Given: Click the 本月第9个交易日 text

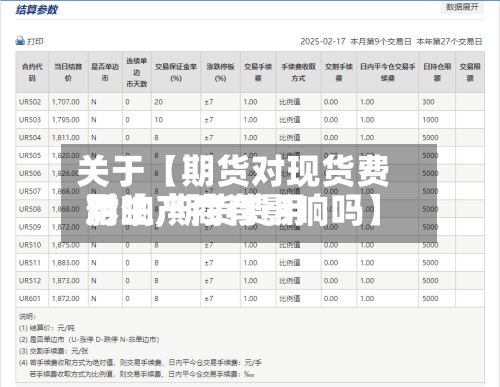Looking at the screenshot, I should click(x=381, y=42).
